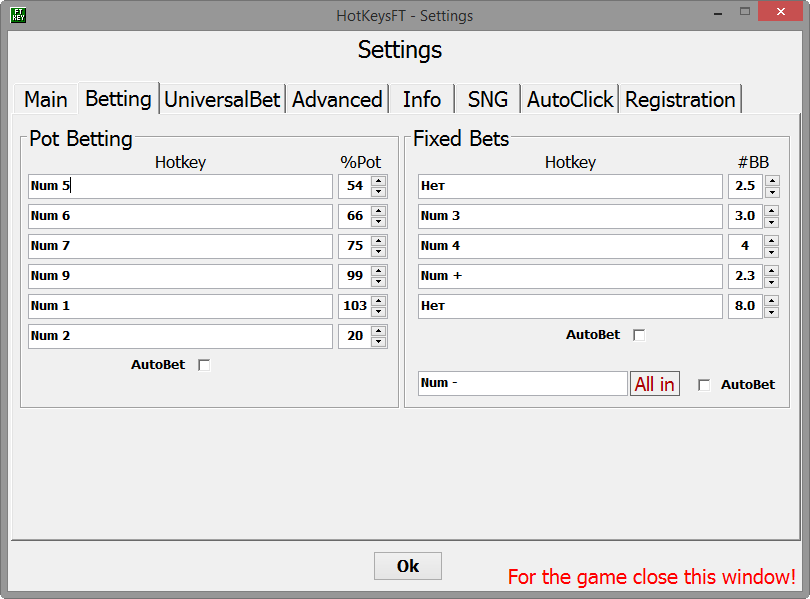Focus the Нет hotkey field for 8.0 BB

click(570, 306)
